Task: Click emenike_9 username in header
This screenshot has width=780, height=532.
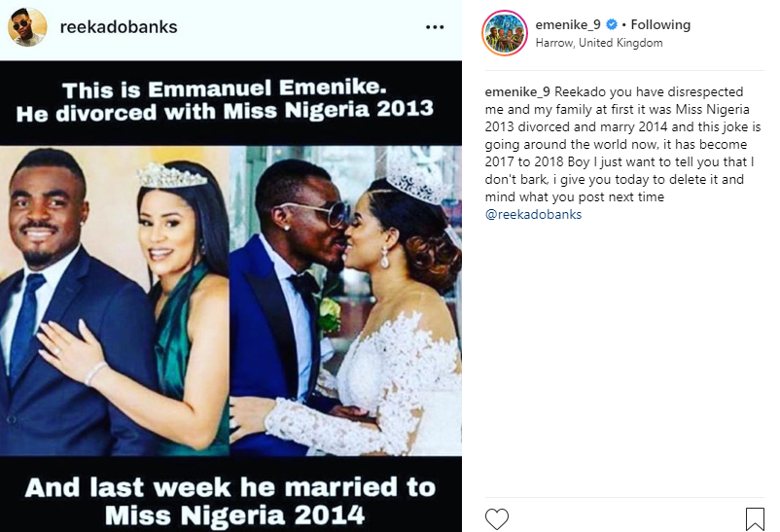Action: 569,25
